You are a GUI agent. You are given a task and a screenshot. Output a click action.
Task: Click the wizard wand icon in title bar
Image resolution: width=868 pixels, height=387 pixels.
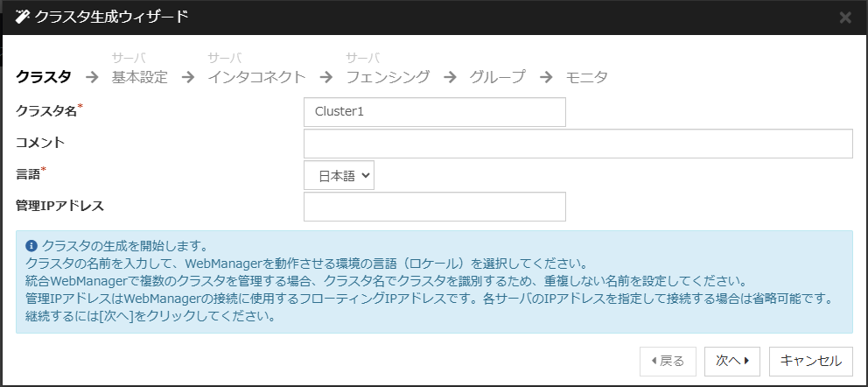coord(23,17)
